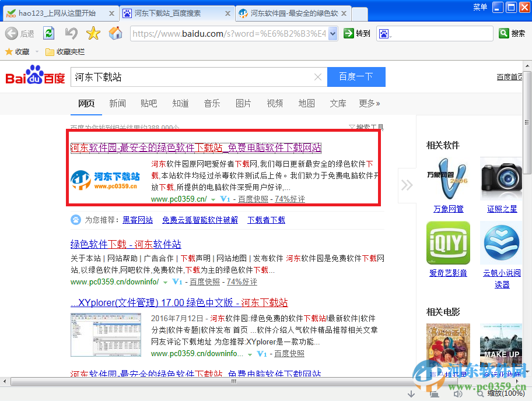Screen dimensions: 532x401
Task: Open a new blank tab
Action: 360,14
